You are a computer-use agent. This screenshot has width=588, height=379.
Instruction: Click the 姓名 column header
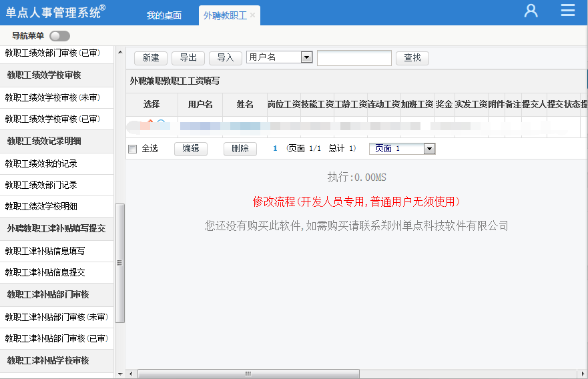point(245,105)
